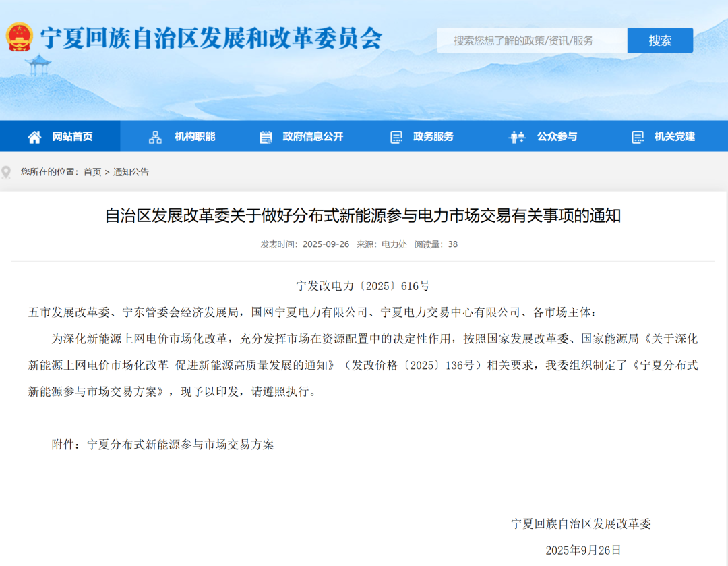Click the 公众参与 person icon
This screenshot has width=728, height=566.
[516, 136]
